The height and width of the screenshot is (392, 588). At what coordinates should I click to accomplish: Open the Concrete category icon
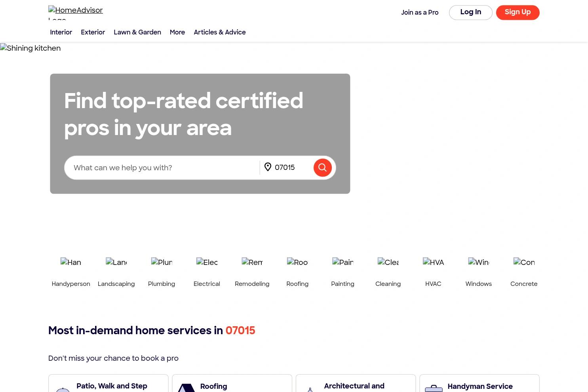(524, 262)
